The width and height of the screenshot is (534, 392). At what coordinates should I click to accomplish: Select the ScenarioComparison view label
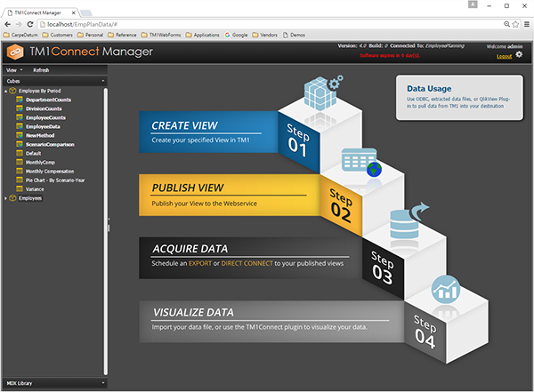(x=50, y=144)
